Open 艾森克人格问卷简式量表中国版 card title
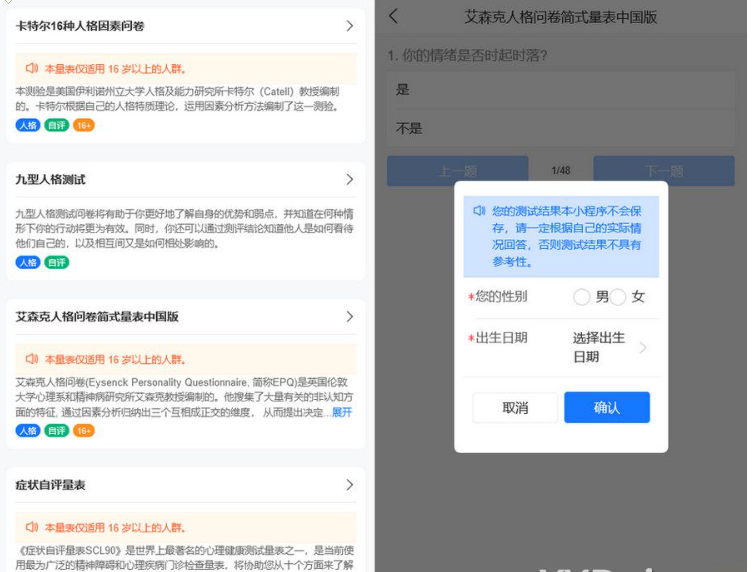 (97, 317)
